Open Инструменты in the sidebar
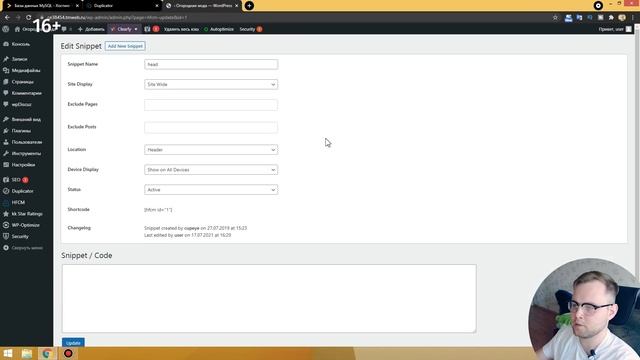This screenshot has height=360, width=640. coord(26,154)
